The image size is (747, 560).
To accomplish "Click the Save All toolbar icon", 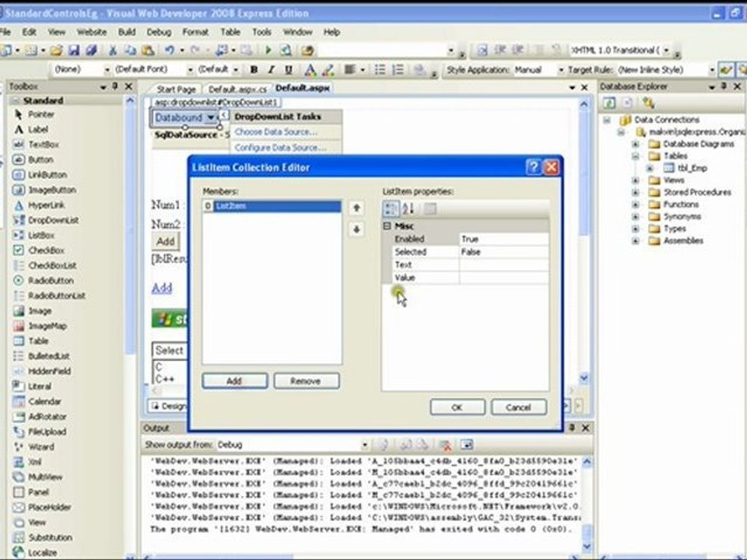I will (x=91, y=50).
